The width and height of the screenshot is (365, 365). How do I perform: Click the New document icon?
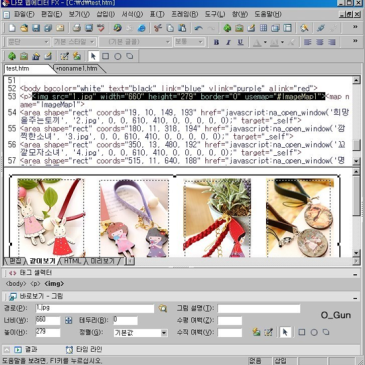12,28
